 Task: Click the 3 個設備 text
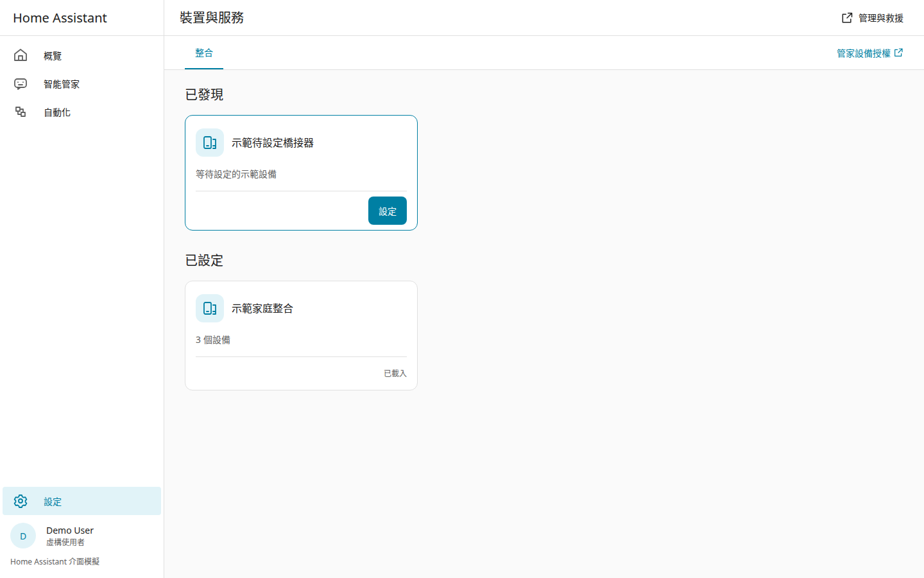[x=213, y=340]
